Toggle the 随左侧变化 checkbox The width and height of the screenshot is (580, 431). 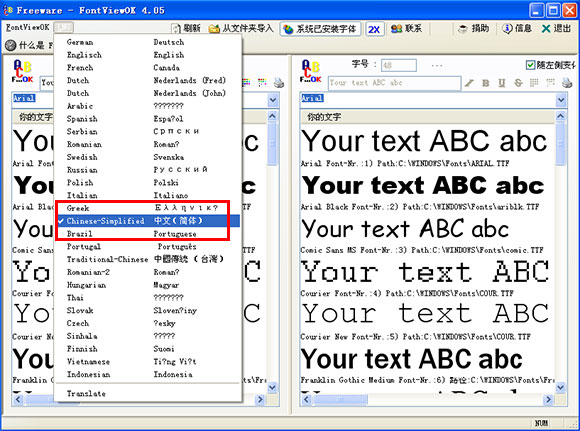(530, 65)
